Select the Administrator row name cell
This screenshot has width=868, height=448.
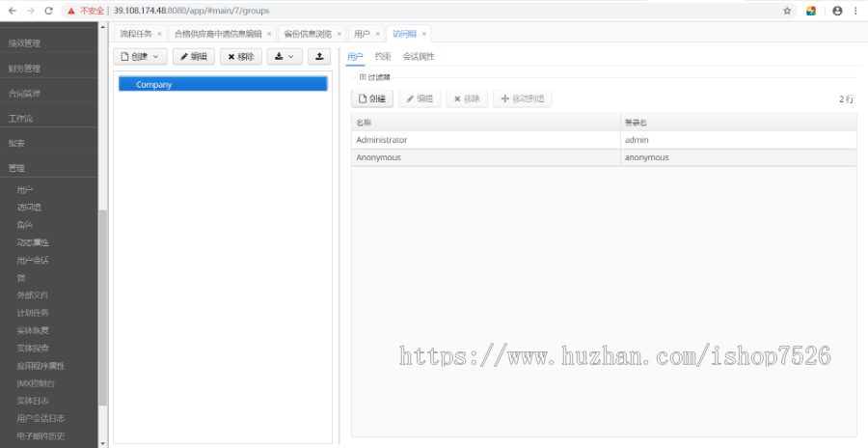[485, 140]
